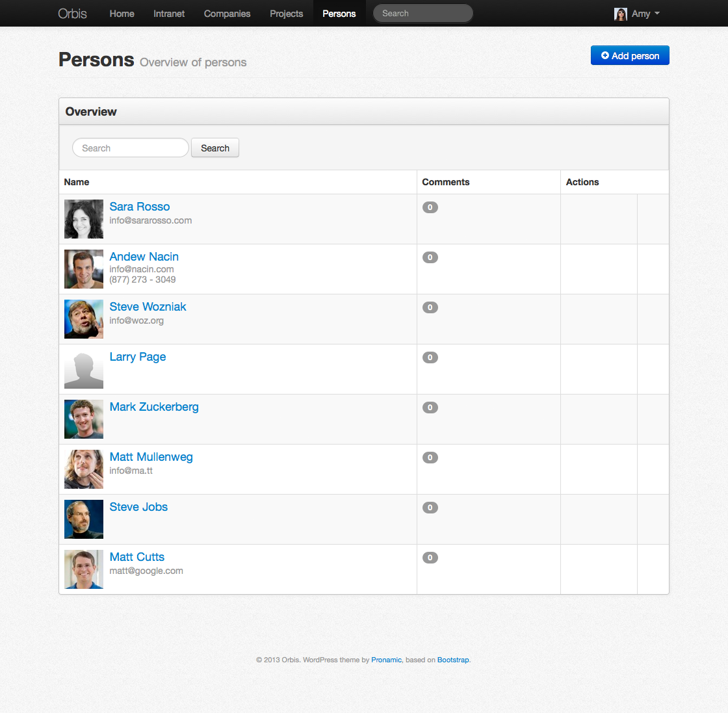This screenshot has width=728, height=713.
Task: Click the info@sararosso.com email text
Action: click(x=150, y=220)
